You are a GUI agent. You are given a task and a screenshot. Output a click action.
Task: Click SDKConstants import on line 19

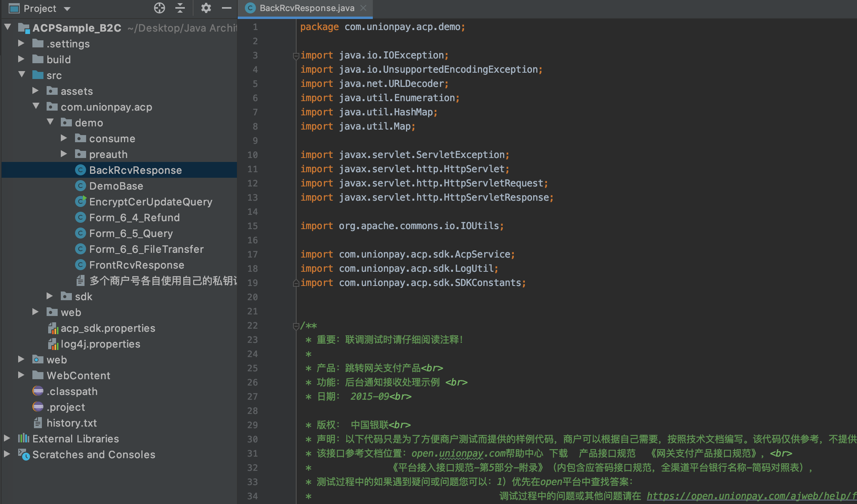pyautogui.click(x=413, y=282)
